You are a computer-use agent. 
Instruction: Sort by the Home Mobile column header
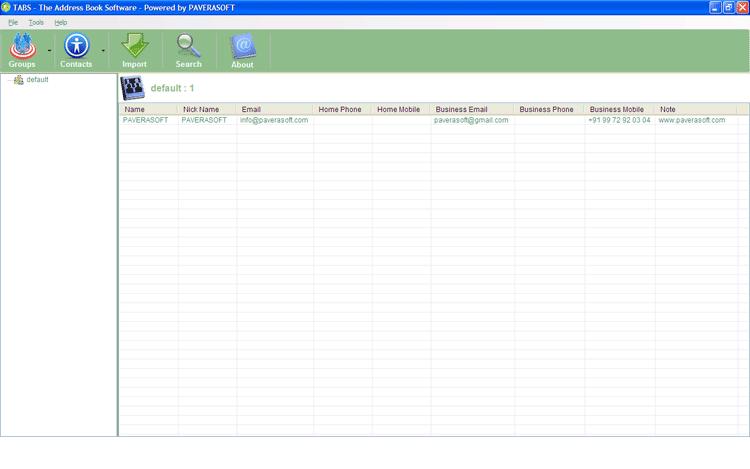click(401, 109)
